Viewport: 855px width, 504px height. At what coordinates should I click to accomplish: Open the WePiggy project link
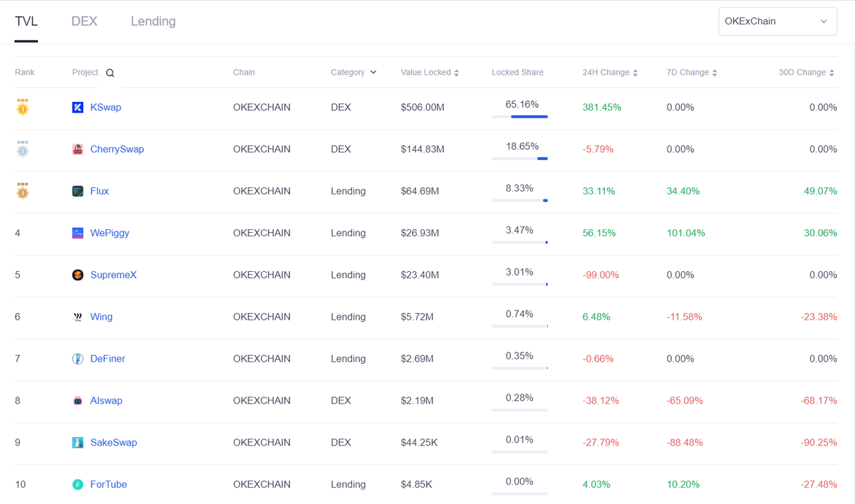(x=110, y=233)
